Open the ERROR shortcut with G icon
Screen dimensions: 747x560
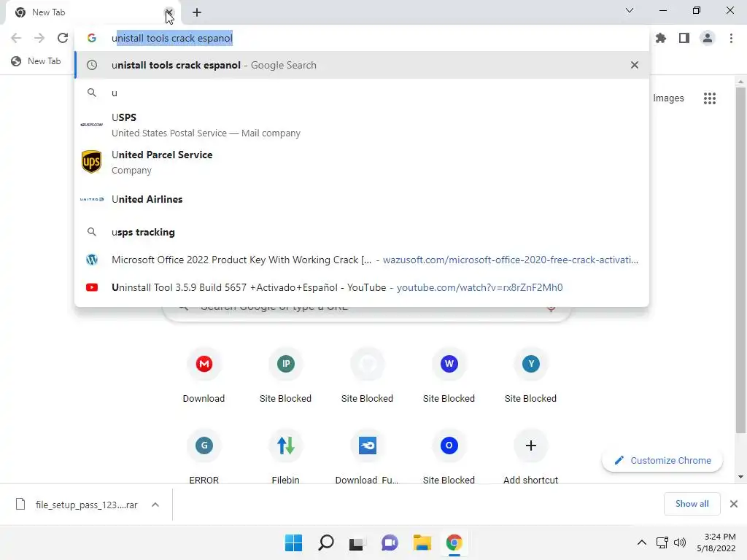tap(204, 457)
